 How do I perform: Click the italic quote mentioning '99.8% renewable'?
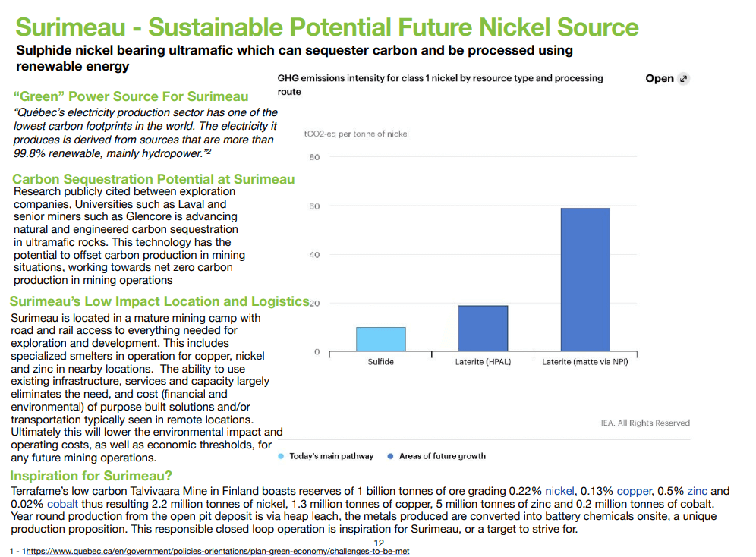[x=145, y=133]
